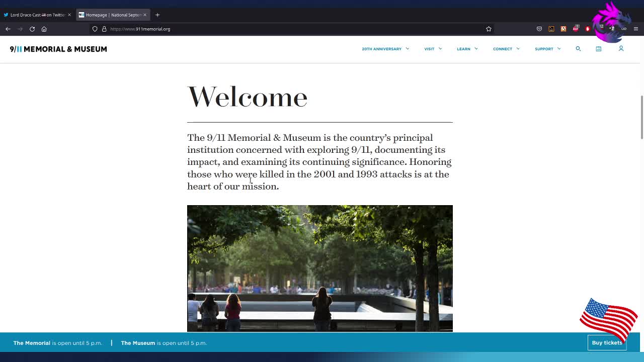Image resolution: width=644 pixels, height=362 pixels.
Task: Click the page vertical scrollbar thumb
Action: pos(641,117)
